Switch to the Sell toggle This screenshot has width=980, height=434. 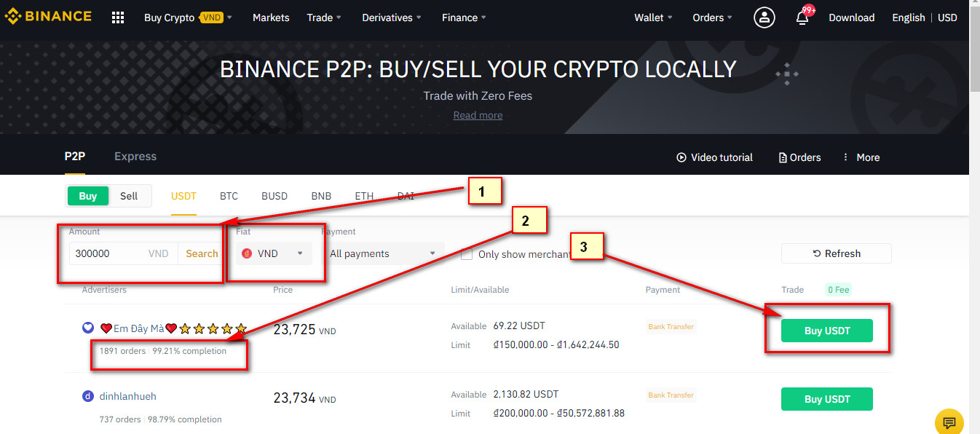tap(129, 196)
